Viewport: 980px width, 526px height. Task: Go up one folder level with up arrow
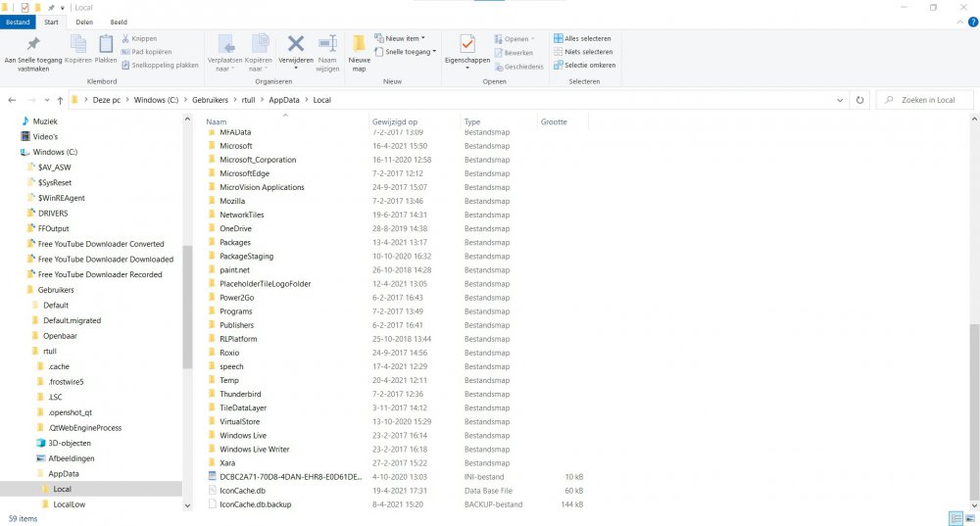pos(61,100)
